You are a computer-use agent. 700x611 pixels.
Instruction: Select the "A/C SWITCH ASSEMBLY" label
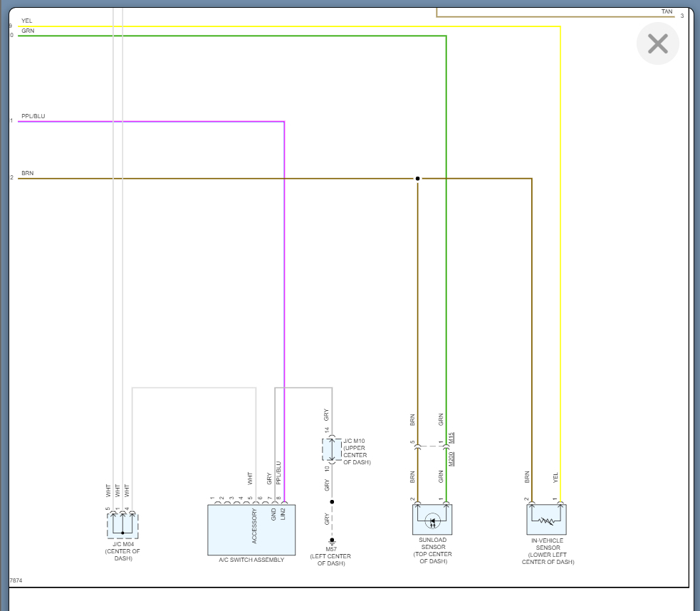pyautogui.click(x=251, y=560)
